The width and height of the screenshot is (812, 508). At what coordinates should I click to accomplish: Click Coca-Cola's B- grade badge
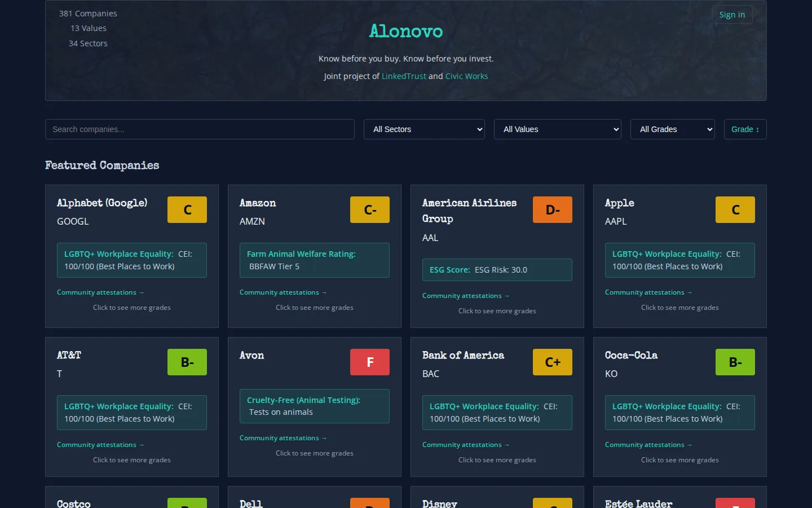coord(735,362)
